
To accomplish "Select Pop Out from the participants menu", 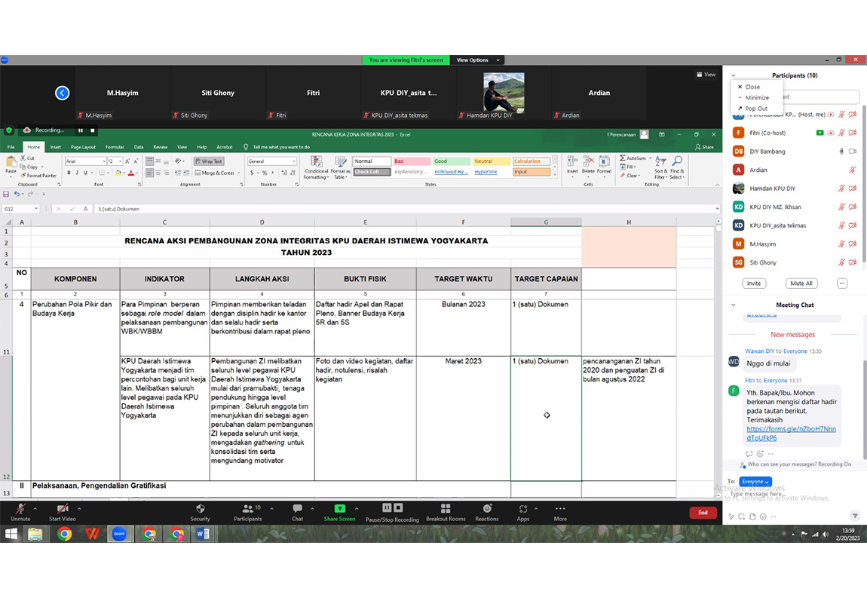I will tap(755, 109).
